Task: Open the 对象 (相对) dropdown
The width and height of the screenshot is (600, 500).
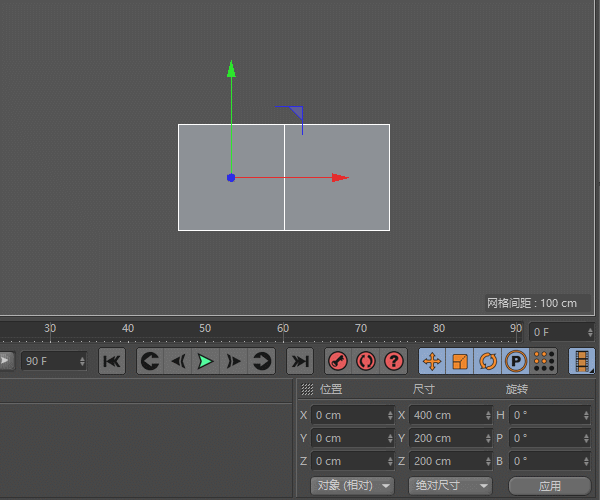Action: pos(352,485)
